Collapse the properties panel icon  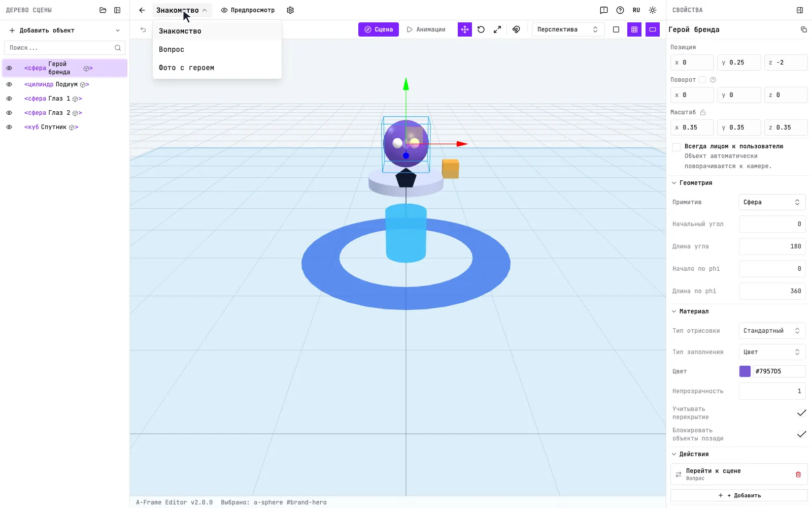(x=800, y=10)
